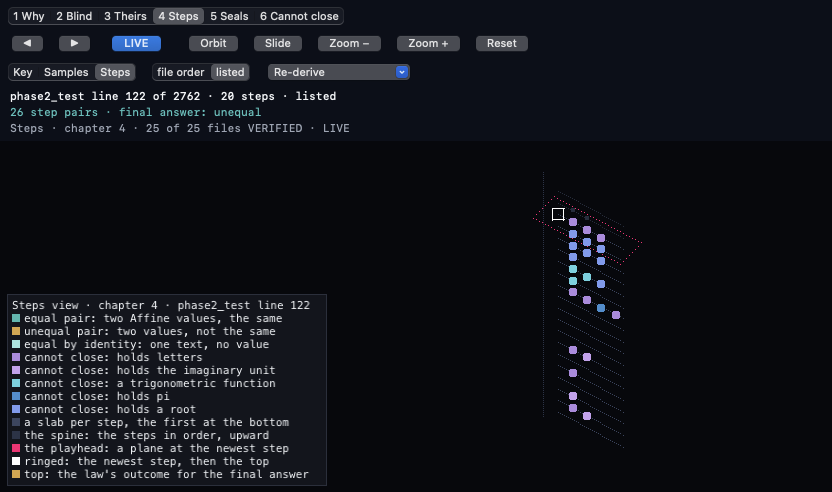
Task: Switch to chapter 3 Theirs
Action: [125, 16]
